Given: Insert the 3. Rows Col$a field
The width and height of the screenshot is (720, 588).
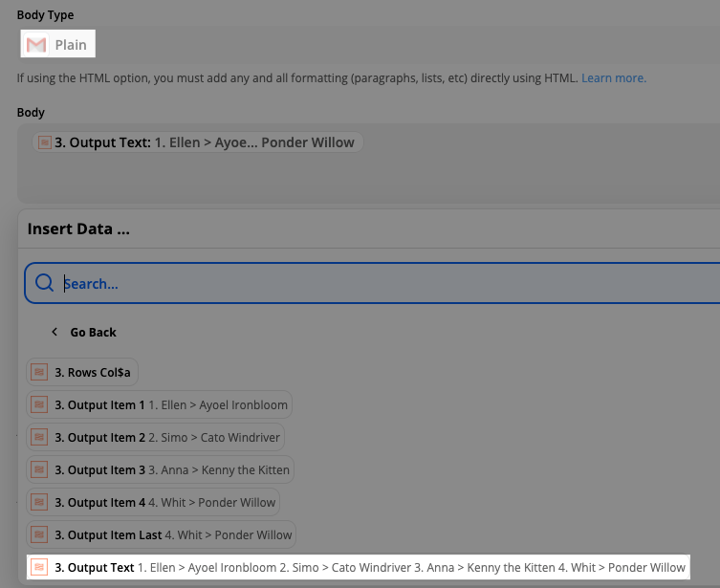Looking at the screenshot, I should [82, 372].
